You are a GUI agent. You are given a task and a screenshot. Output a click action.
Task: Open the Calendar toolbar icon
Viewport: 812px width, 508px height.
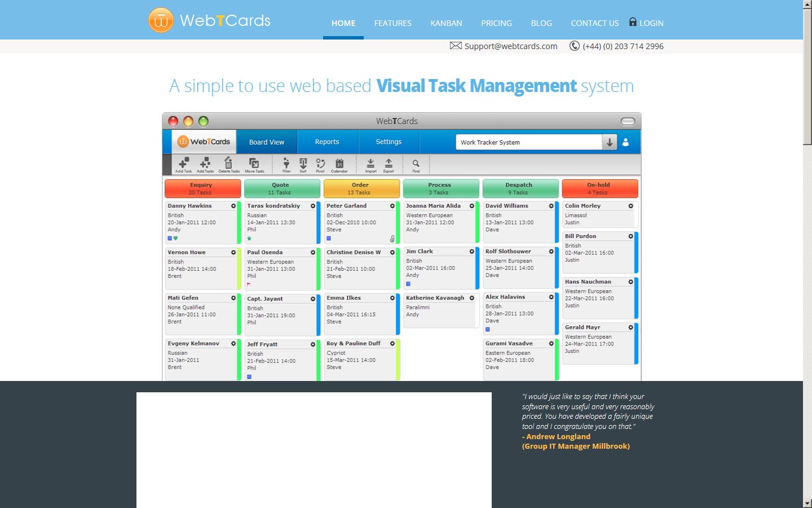coord(339,164)
